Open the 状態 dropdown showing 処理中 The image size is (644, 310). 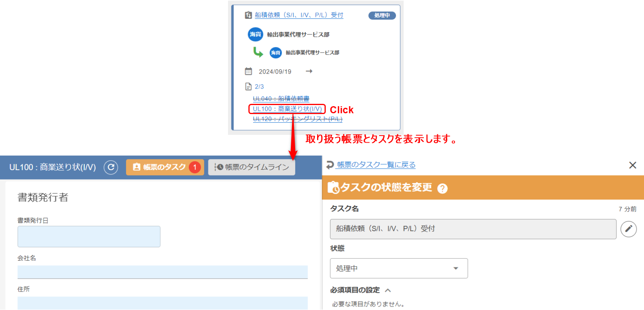coord(399,268)
